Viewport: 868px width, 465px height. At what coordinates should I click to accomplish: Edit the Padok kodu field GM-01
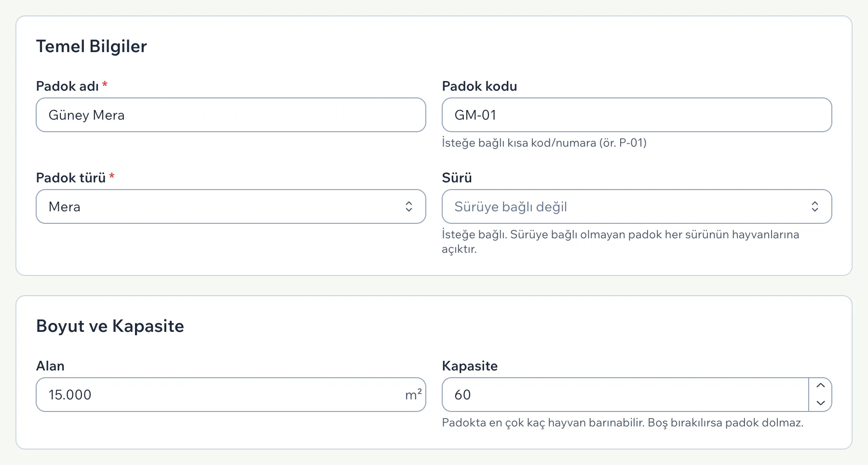(637, 115)
